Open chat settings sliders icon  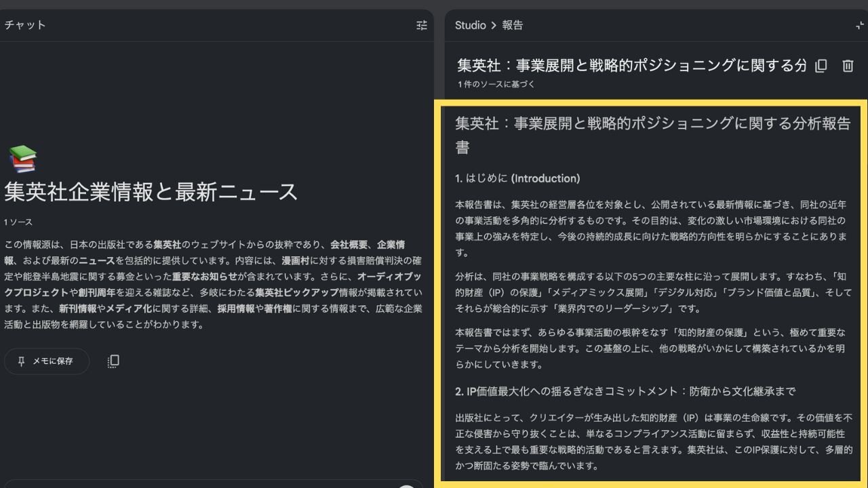click(x=422, y=25)
